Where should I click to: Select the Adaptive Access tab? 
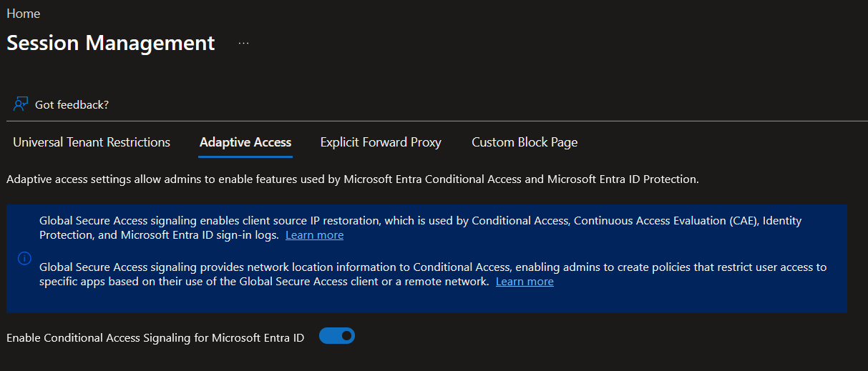(x=245, y=142)
